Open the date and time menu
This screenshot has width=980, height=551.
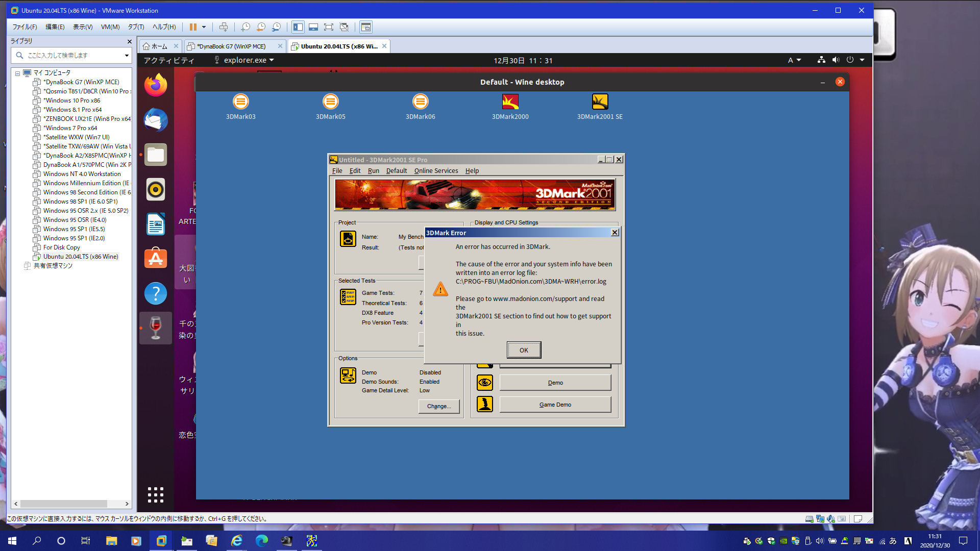(x=523, y=60)
